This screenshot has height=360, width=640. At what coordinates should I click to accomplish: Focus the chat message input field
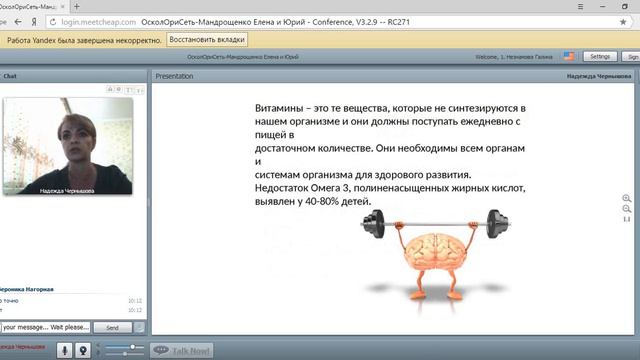coord(45,327)
